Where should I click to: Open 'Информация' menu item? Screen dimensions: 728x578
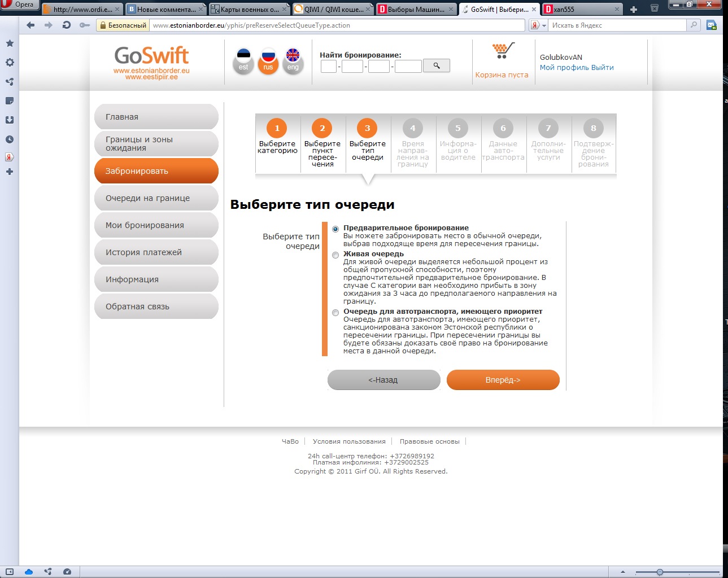coord(156,279)
